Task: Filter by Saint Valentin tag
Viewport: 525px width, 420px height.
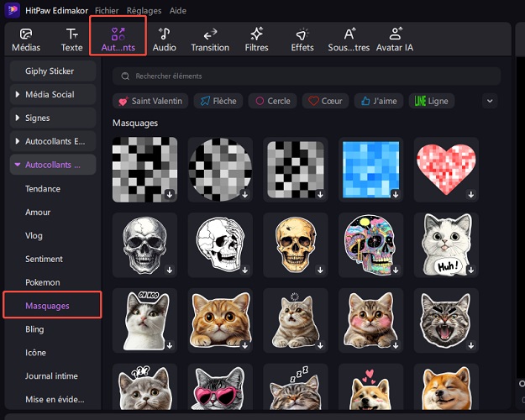Action: point(150,101)
